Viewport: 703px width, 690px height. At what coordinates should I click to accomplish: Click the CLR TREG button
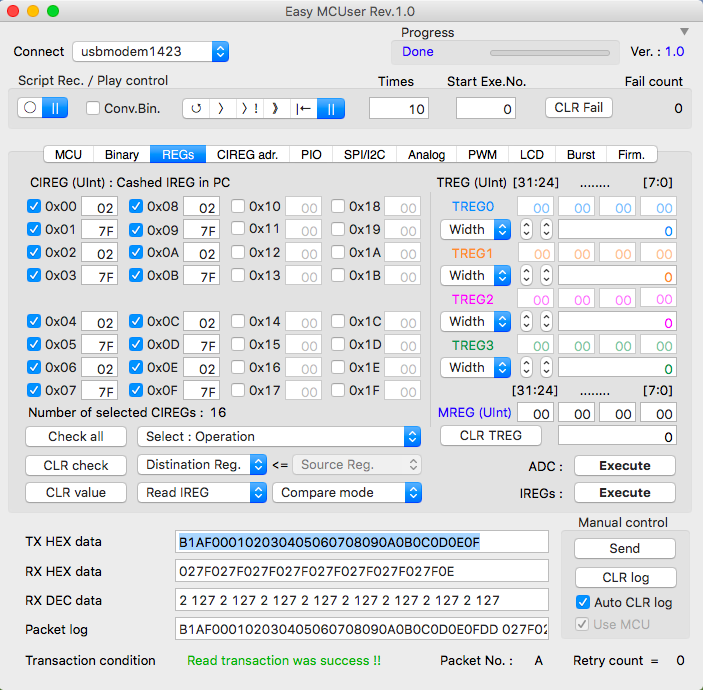click(x=491, y=436)
